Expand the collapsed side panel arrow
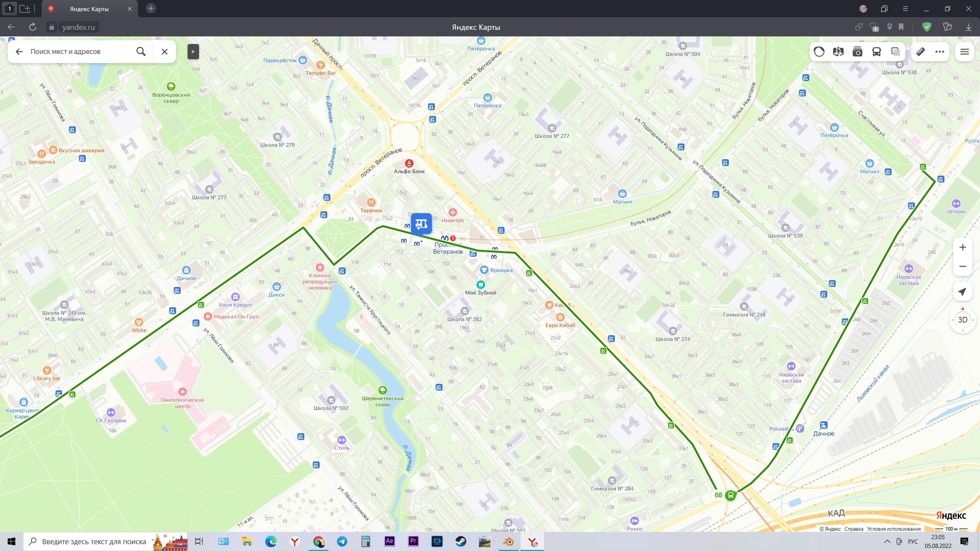 point(193,52)
